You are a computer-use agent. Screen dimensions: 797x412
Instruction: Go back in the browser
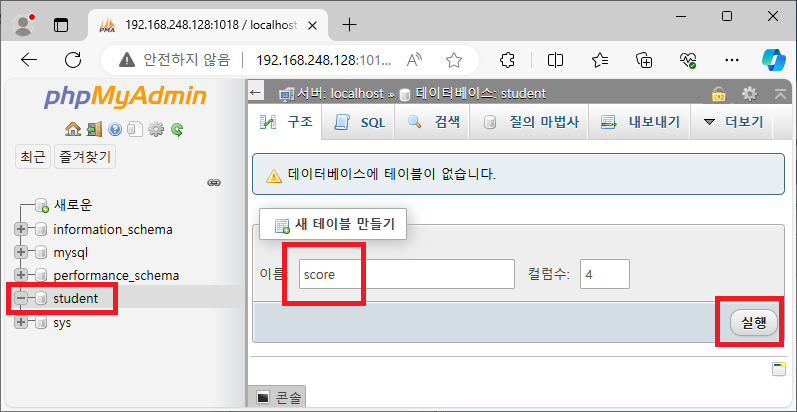tap(29, 60)
